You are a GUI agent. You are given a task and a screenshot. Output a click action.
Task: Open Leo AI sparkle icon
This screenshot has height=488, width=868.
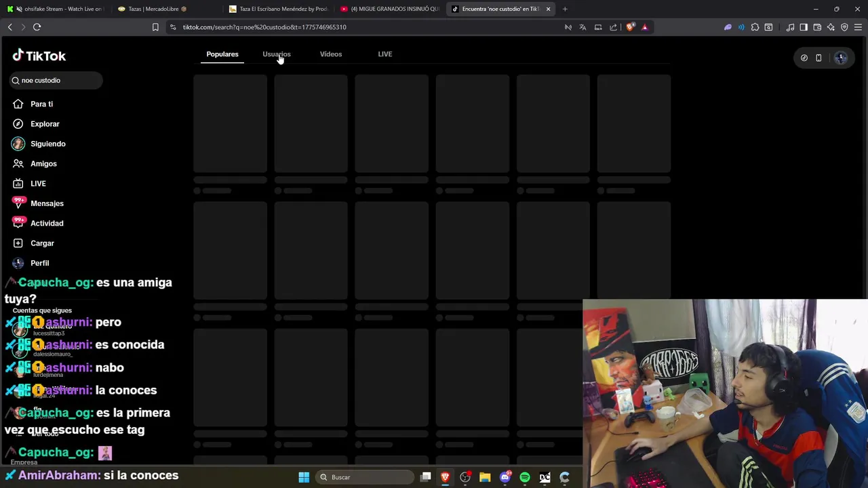pos(831,27)
